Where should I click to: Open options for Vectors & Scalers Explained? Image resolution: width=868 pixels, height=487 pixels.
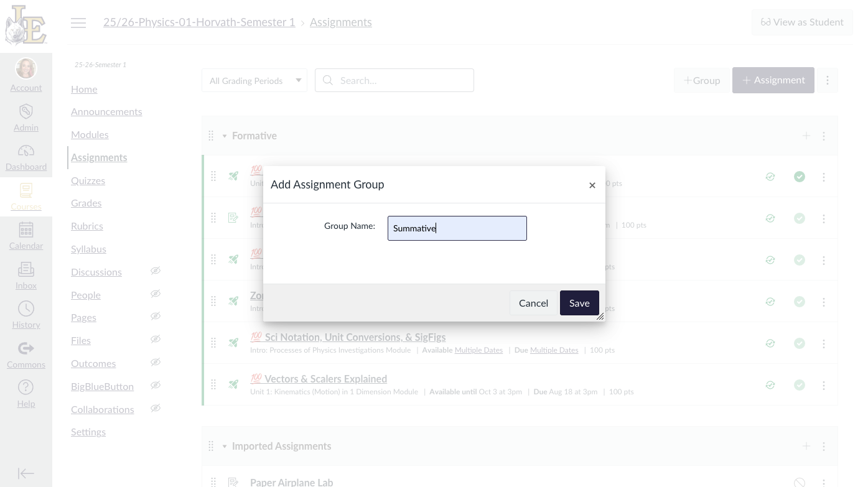point(824,385)
